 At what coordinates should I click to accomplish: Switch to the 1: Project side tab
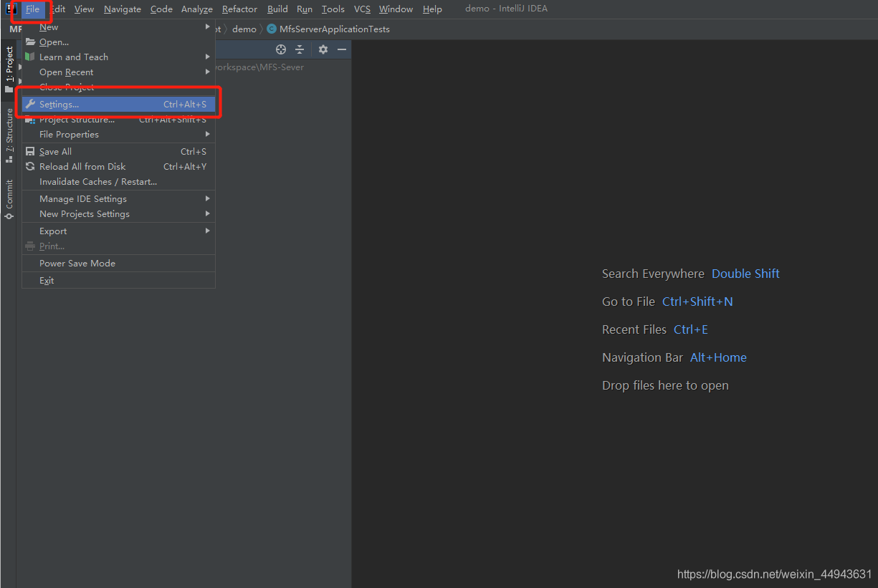[x=9, y=70]
